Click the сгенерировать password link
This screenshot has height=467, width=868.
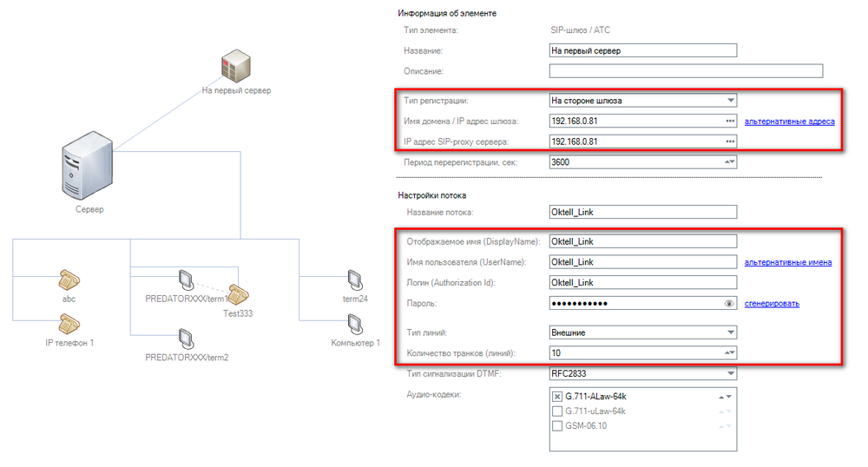point(772,304)
